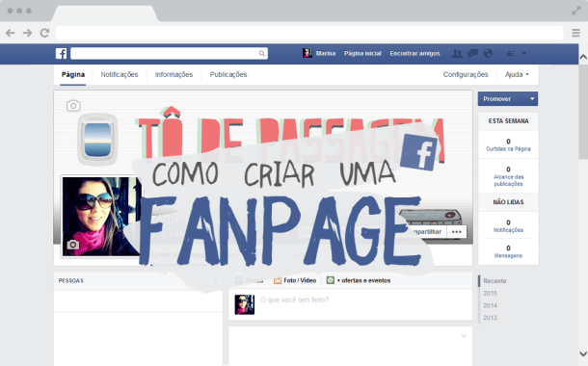The width and height of the screenshot is (588, 366).
Task: Click Foto / Vídeo composer icon
Action: [x=278, y=280]
